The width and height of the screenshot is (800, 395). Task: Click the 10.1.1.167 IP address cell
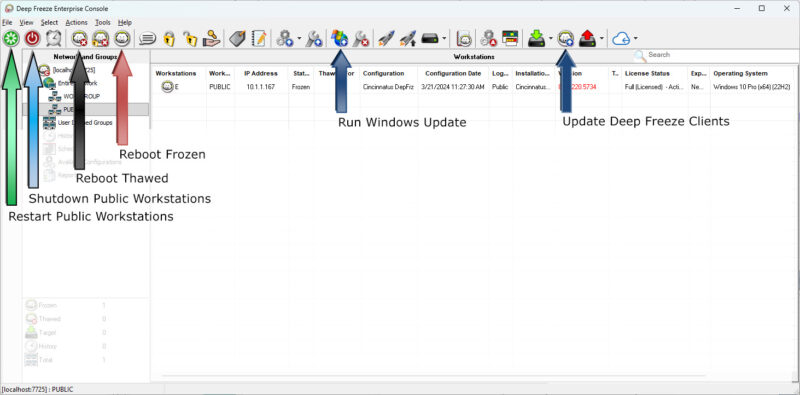pos(261,87)
